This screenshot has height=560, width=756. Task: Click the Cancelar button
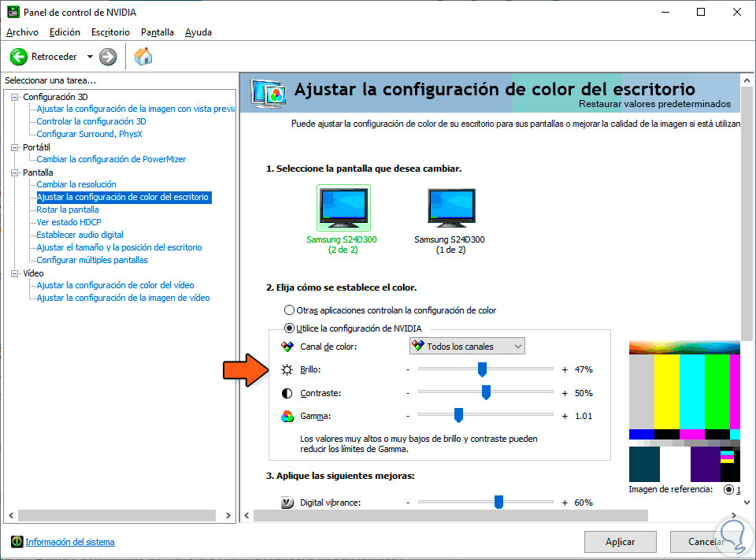[706, 542]
